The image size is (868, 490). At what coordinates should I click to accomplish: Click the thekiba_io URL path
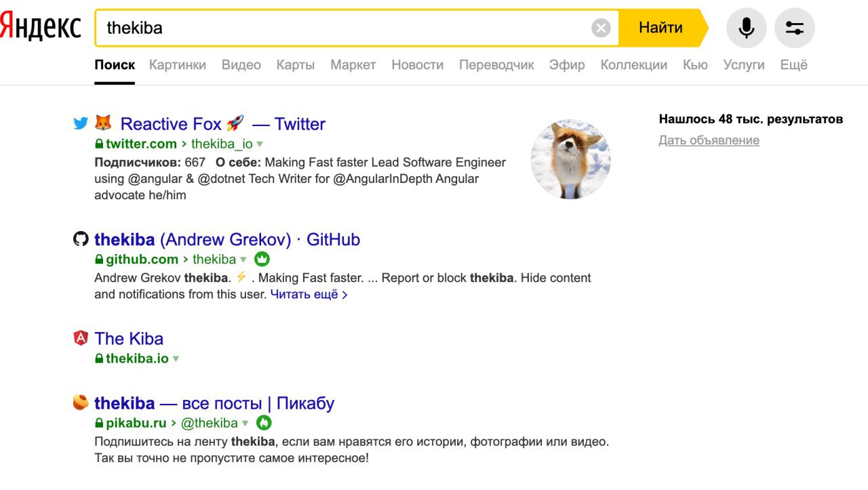[222, 144]
